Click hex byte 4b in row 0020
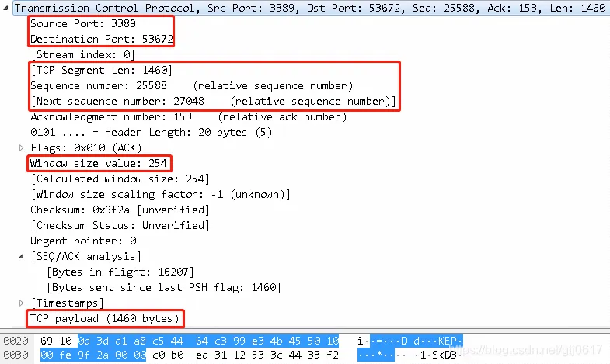This screenshot has height=364, width=610. pyautogui.click(x=276, y=341)
